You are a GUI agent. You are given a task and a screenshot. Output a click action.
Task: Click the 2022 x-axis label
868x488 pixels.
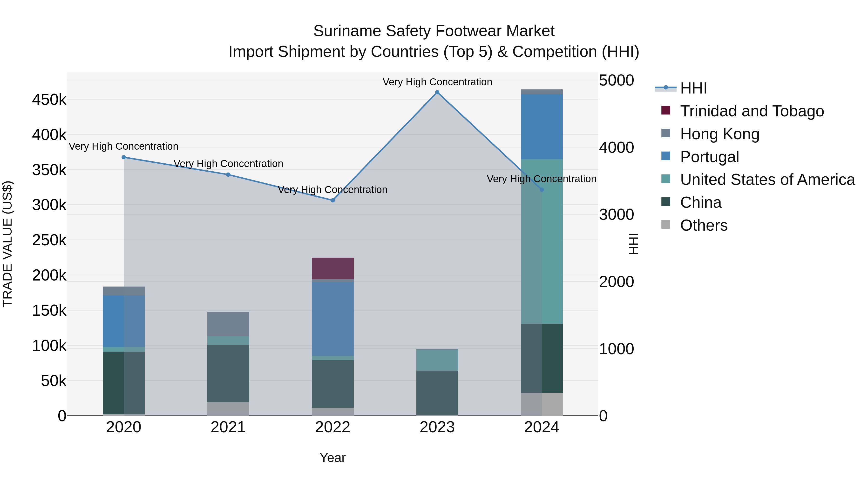[332, 427]
